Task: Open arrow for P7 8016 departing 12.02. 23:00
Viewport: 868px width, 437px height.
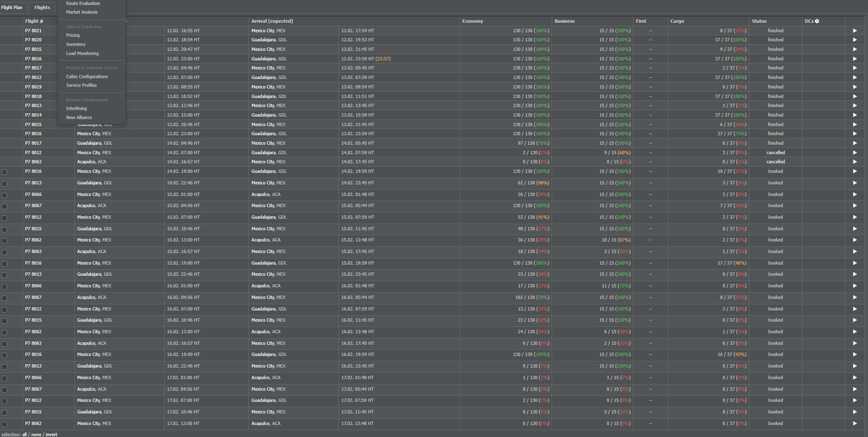Action: pyautogui.click(x=855, y=59)
